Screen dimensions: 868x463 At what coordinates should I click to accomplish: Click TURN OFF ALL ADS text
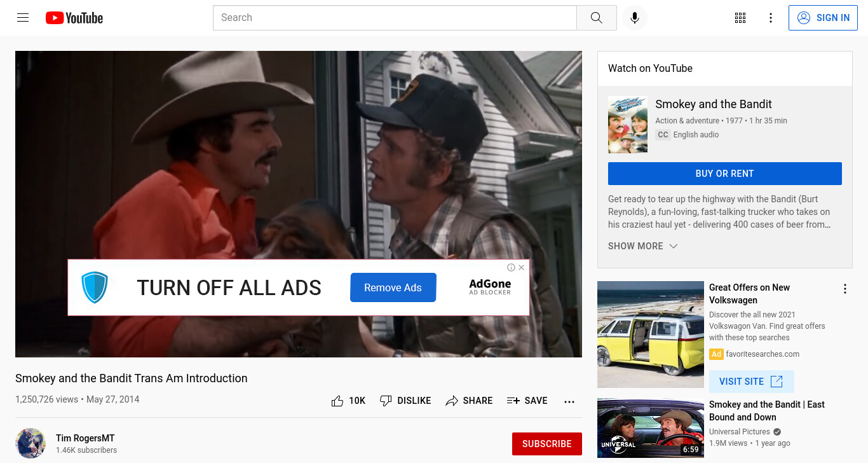(x=229, y=287)
